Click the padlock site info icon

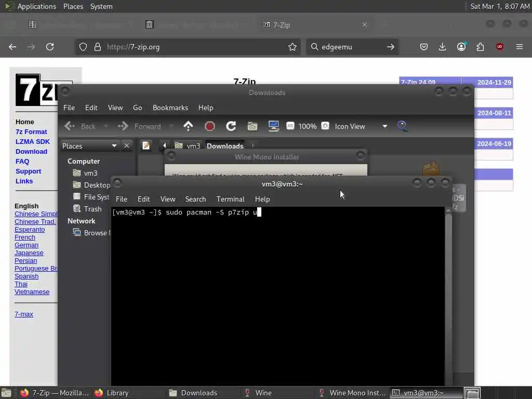coord(98,47)
